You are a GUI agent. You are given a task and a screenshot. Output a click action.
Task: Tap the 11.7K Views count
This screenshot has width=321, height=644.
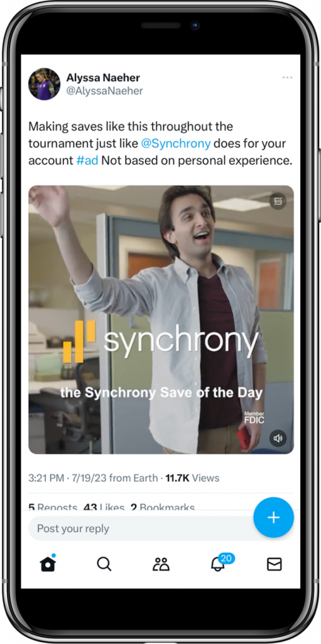pos(192,478)
